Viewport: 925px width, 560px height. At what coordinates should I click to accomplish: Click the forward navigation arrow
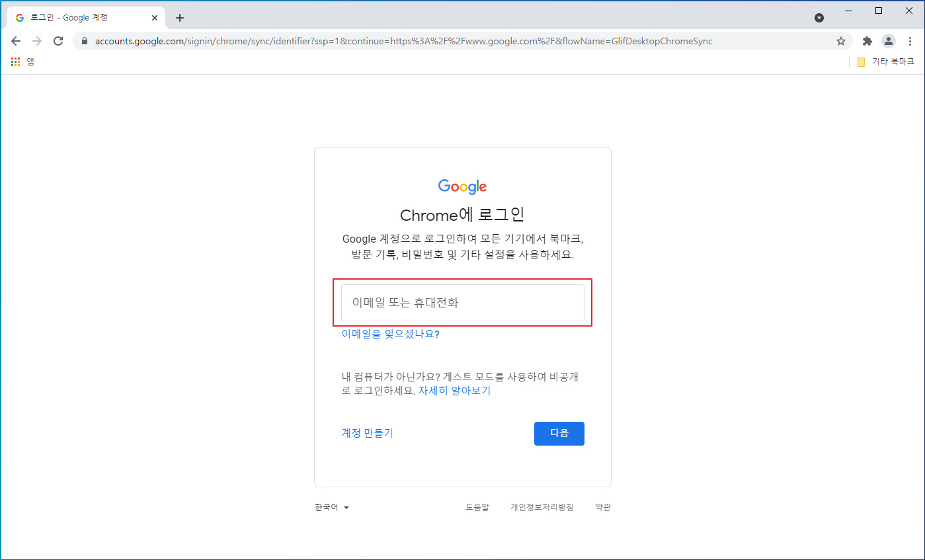coord(37,41)
